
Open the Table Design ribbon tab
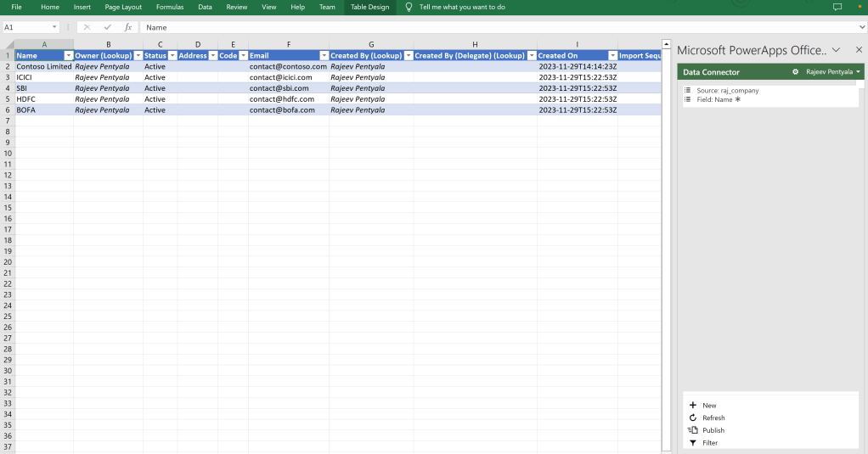click(369, 7)
